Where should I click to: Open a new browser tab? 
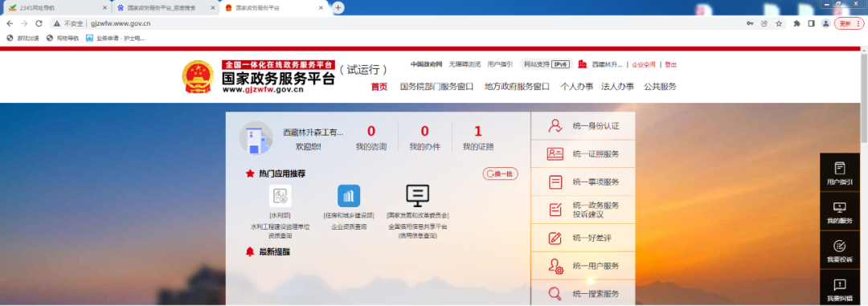338,8
